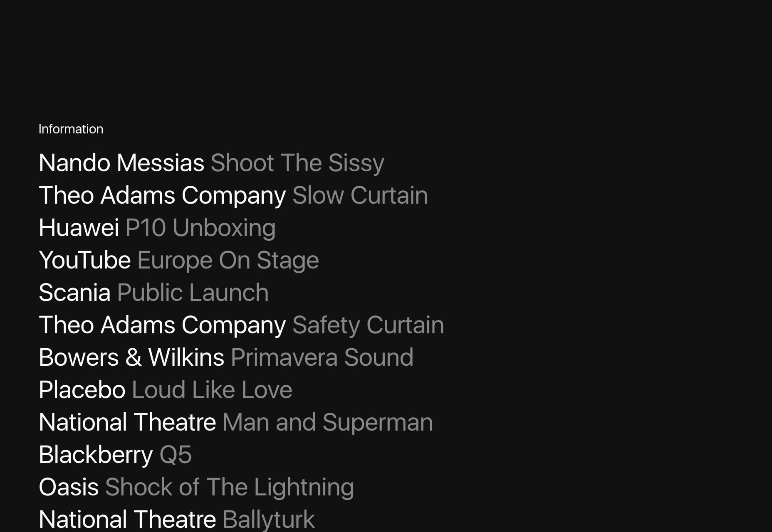Select Theo Adams Company Safety Curtain
The width and height of the screenshot is (772, 532).
tap(241, 325)
